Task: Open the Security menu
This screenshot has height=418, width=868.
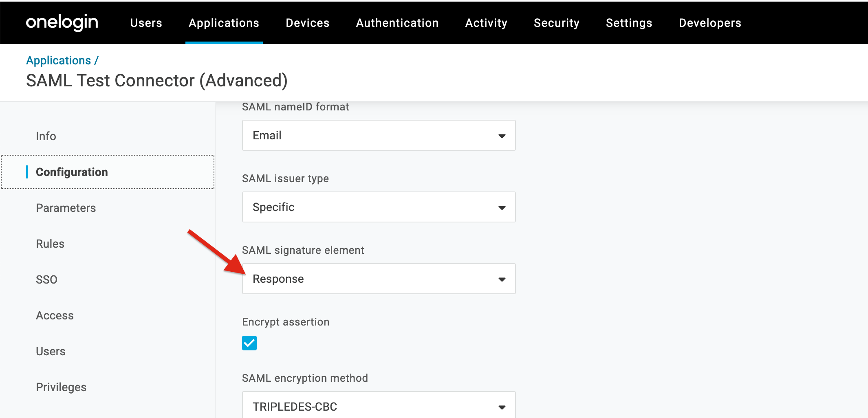Action: pyautogui.click(x=556, y=23)
